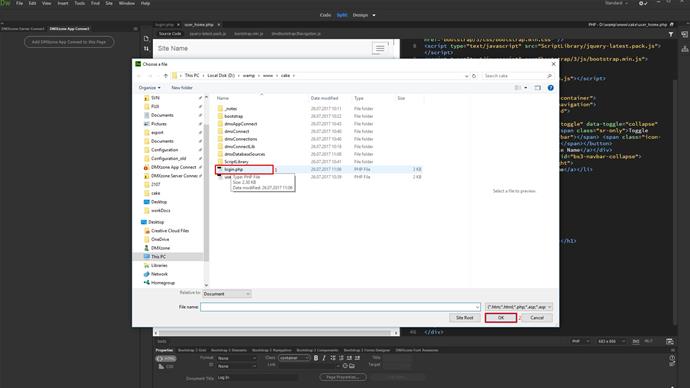
Task: Open the Window menu in Dreamweaver
Action: [127, 3]
